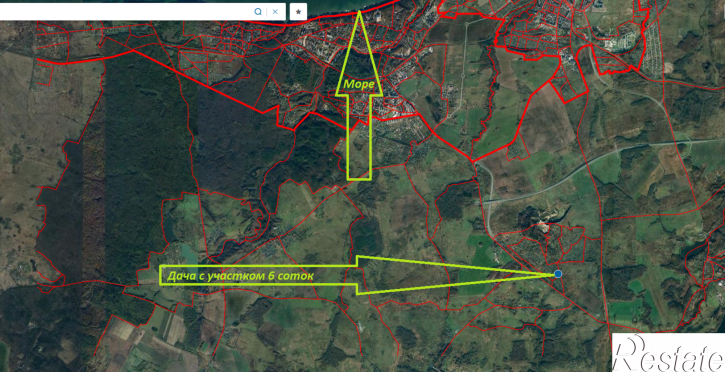Click the magnifier search icon
Screen dimensions: 725x372
pos(258,12)
